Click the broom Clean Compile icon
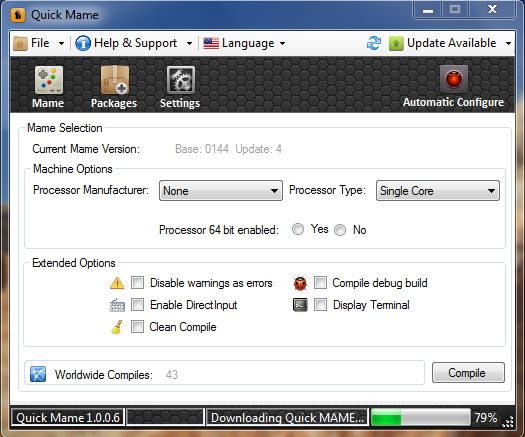The width and height of the screenshot is (525, 437). [x=117, y=327]
